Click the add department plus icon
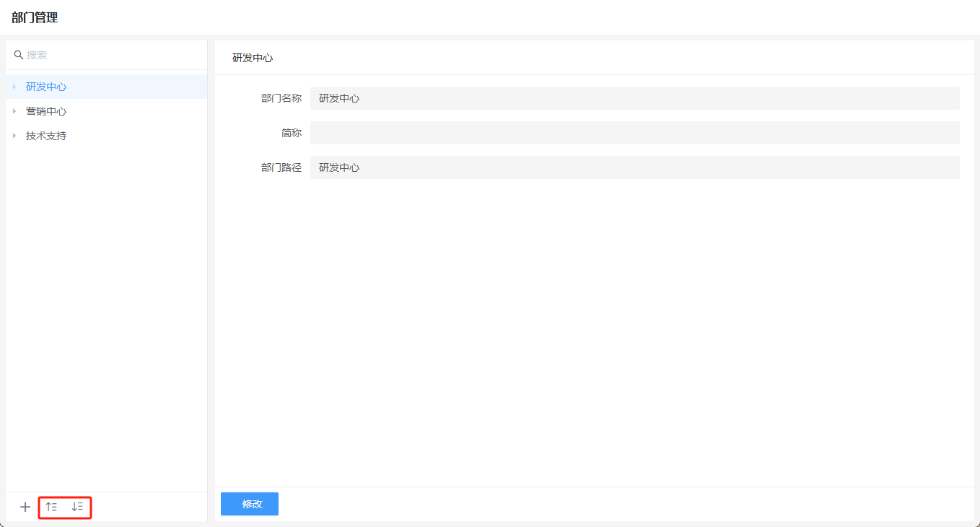The width and height of the screenshot is (980, 527). [x=25, y=507]
